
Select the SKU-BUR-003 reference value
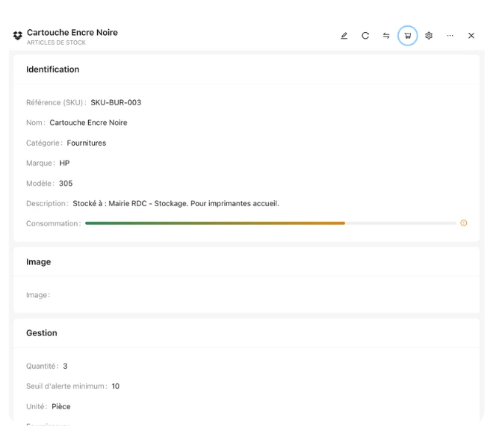[x=116, y=102]
